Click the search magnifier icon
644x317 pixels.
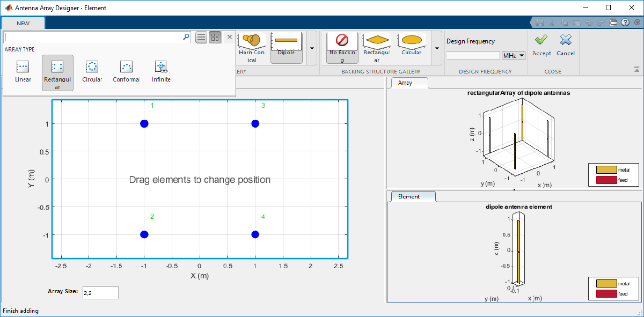click(x=186, y=37)
